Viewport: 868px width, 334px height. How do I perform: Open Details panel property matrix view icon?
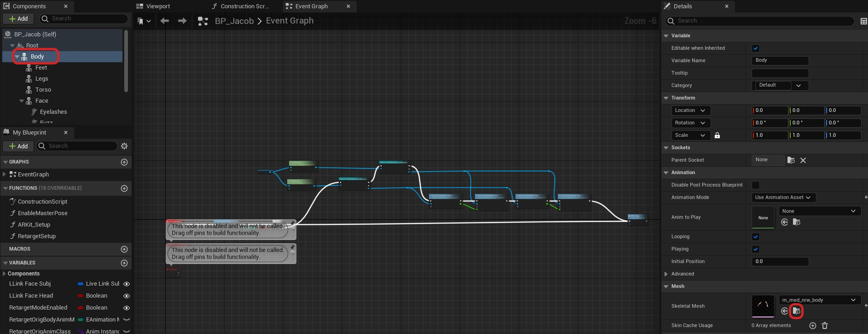(863, 21)
